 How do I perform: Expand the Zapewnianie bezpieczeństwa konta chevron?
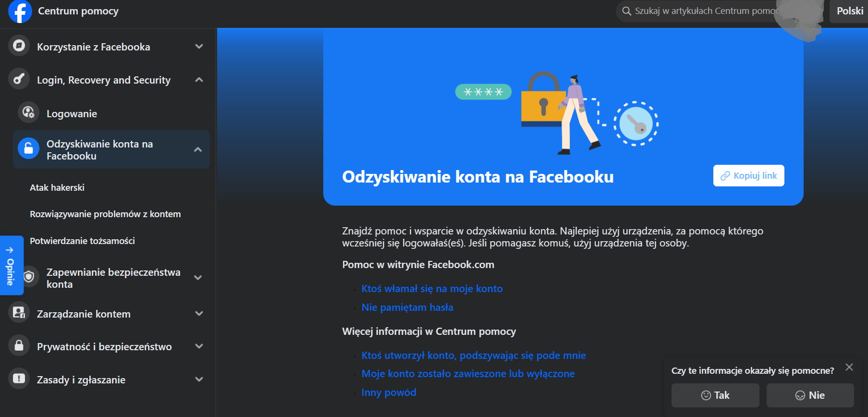click(198, 278)
